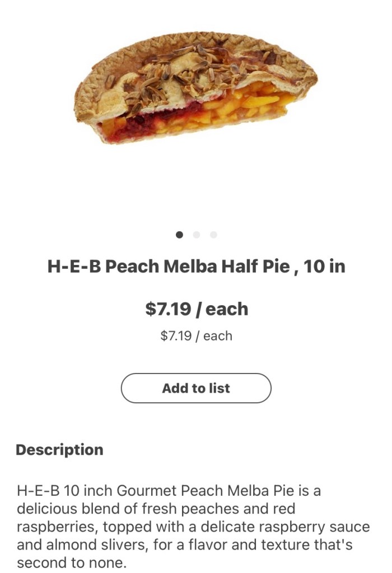This screenshot has height=573, width=392.
Task: Tap the H-E-B Peach Melba Half Pie title
Action: point(196,267)
